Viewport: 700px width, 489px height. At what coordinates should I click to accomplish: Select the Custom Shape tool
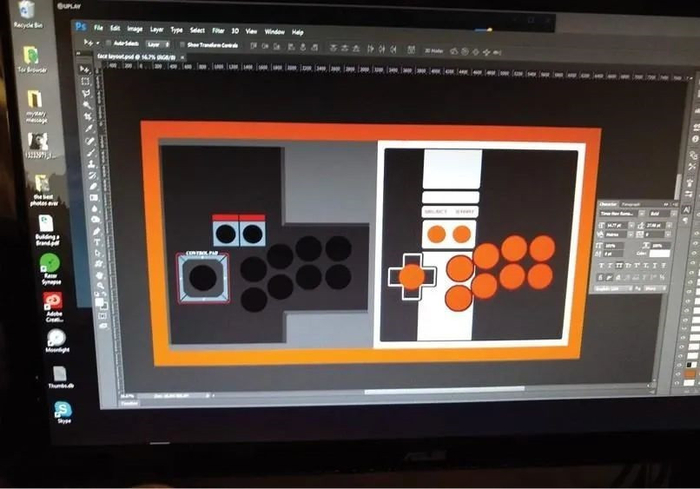[99, 264]
